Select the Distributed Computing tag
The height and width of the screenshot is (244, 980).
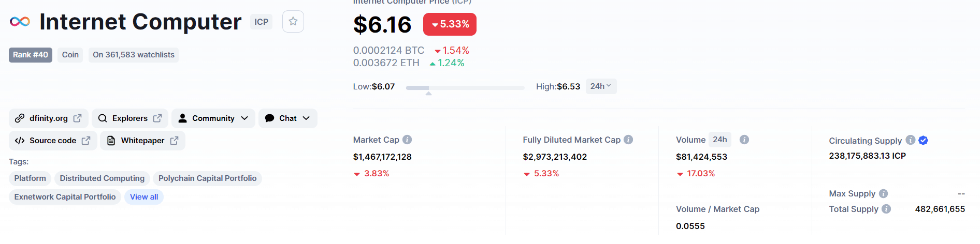(x=102, y=178)
